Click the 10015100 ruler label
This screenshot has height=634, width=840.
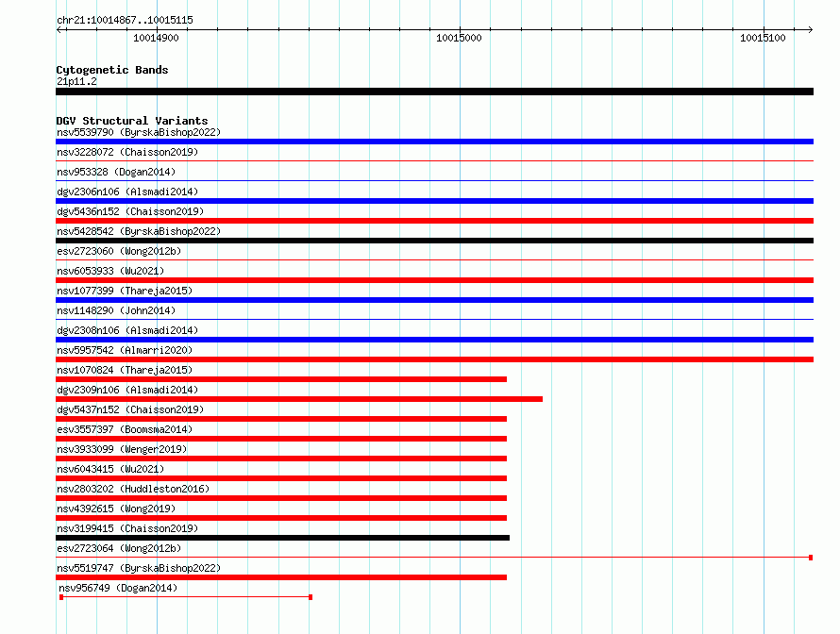click(x=763, y=38)
